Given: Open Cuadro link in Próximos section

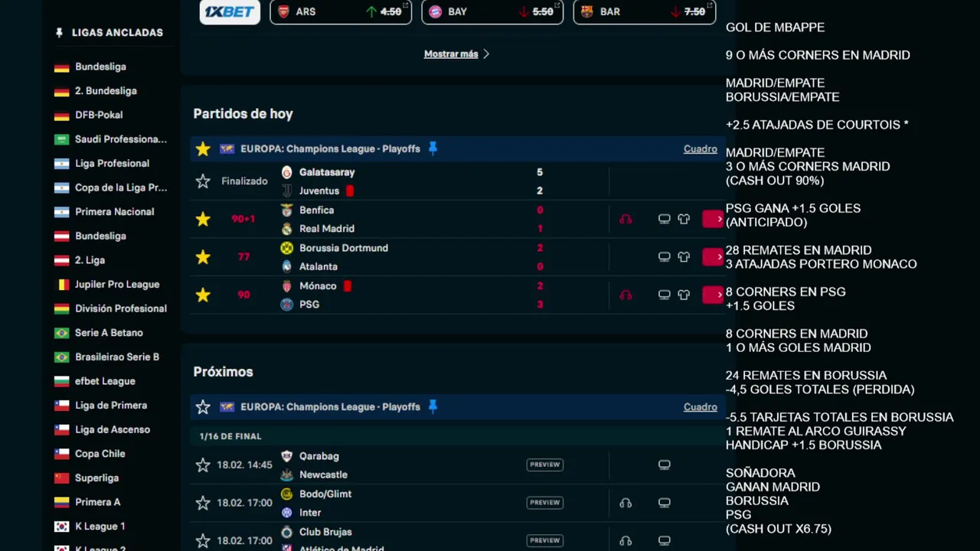Looking at the screenshot, I should click(x=700, y=406).
